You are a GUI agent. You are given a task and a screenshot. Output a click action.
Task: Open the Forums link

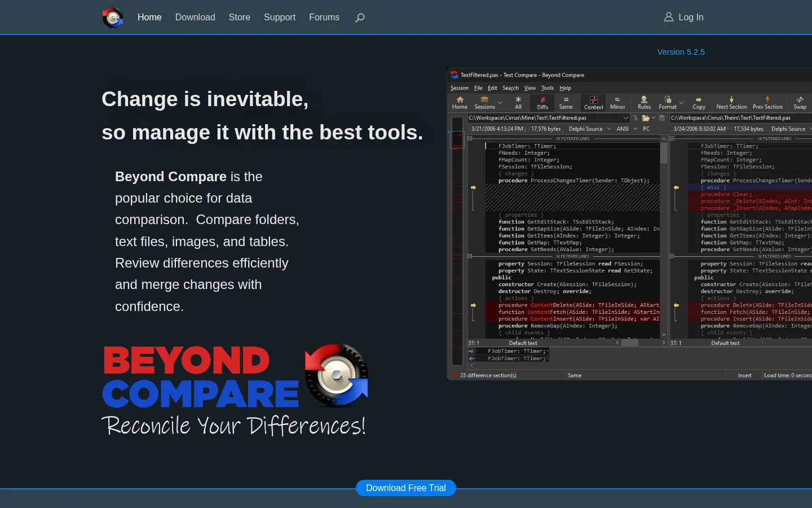(x=324, y=17)
